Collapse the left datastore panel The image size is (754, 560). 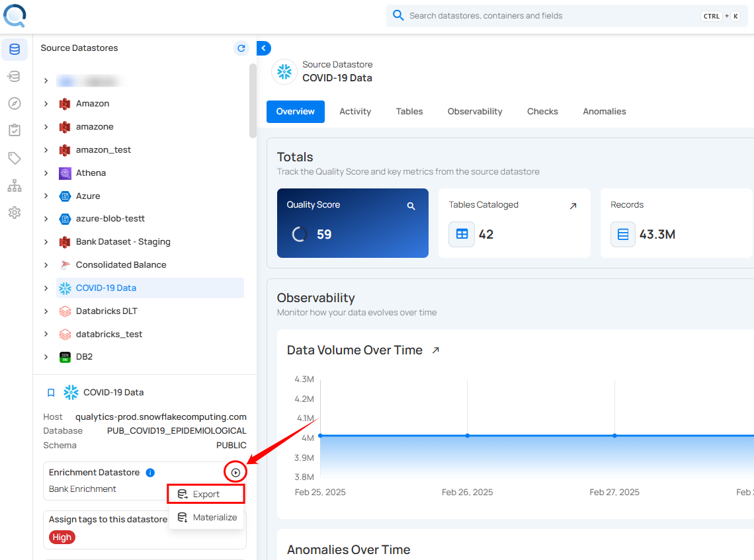tap(263, 48)
